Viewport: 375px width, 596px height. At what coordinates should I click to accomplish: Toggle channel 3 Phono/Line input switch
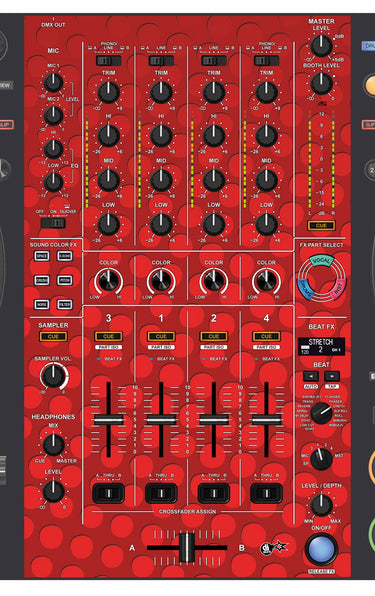point(108,60)
